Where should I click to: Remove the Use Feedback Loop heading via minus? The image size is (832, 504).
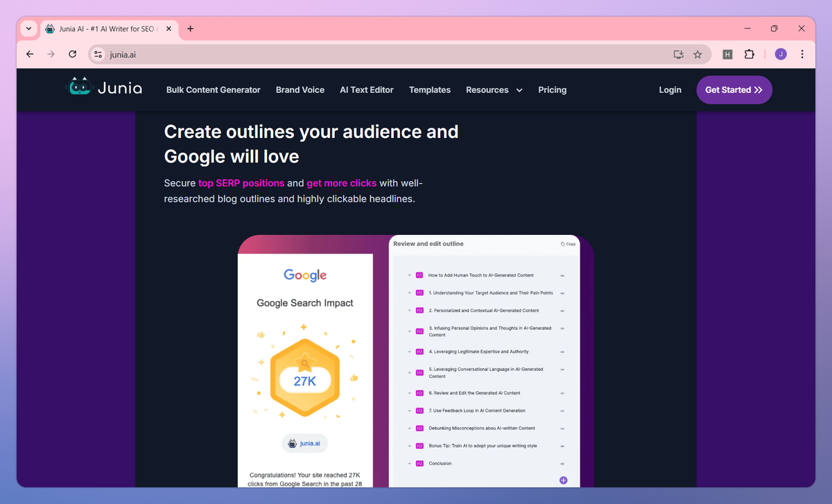coord(562,410)
